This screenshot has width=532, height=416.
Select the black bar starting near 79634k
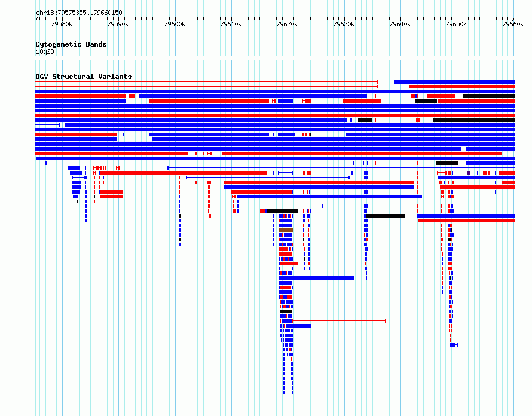pyautogui.click(x=386, y=216)
